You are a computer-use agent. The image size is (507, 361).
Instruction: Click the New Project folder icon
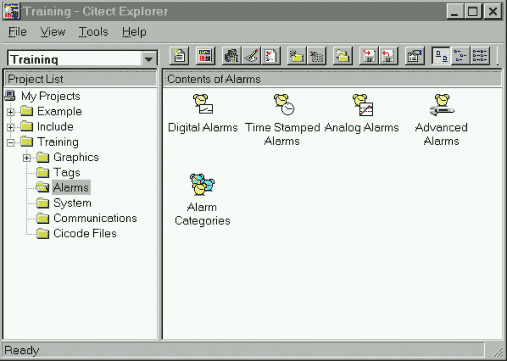pos(296,55)
